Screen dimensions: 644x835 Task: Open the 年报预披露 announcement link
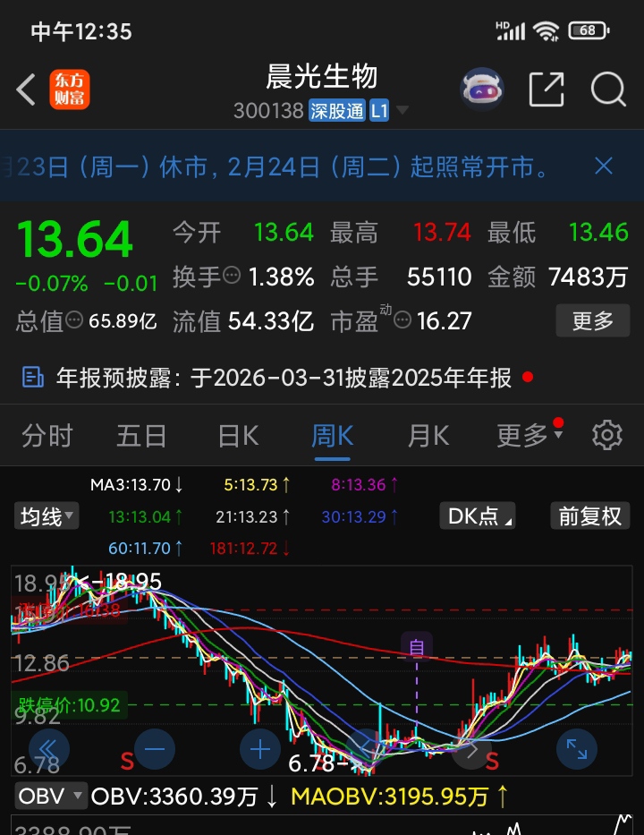click(x=284, y=378)
